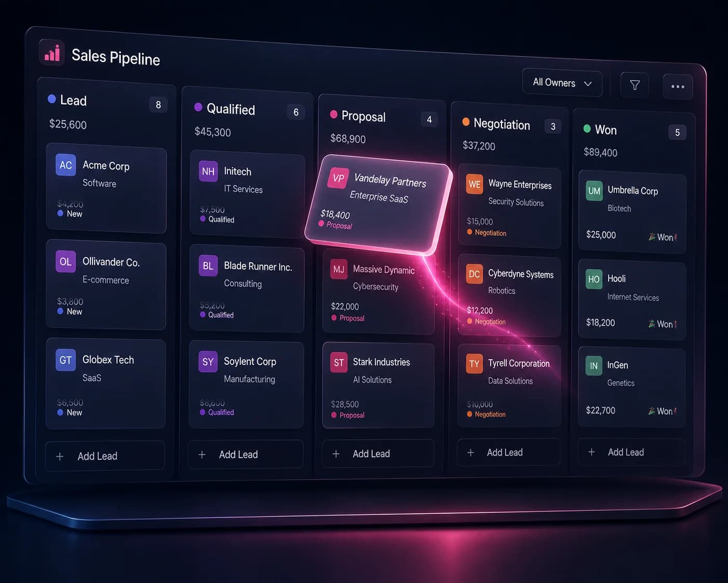
Task: Click the Qualified column count badge 6
Action: (296, 112)
